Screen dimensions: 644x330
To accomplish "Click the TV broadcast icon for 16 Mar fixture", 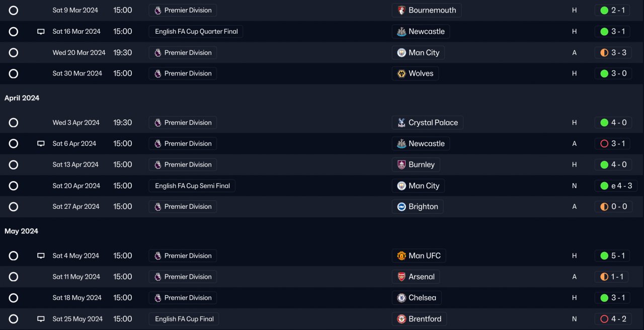I will coord(41,32).
